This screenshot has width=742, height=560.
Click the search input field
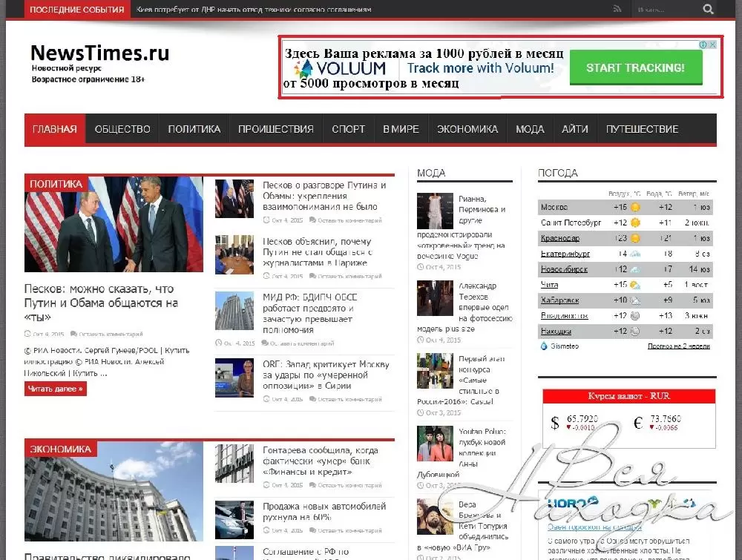(x=664, y=10)
